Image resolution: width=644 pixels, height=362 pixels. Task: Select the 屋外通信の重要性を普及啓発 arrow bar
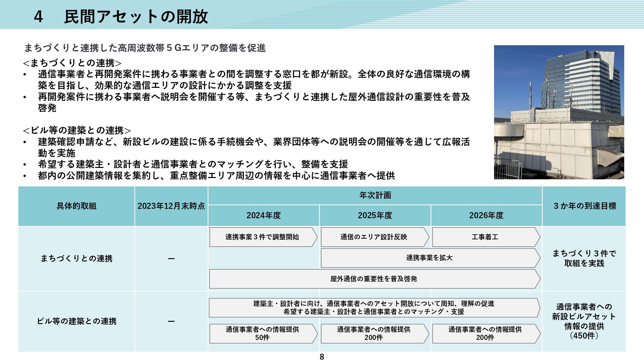coord(374,279)
